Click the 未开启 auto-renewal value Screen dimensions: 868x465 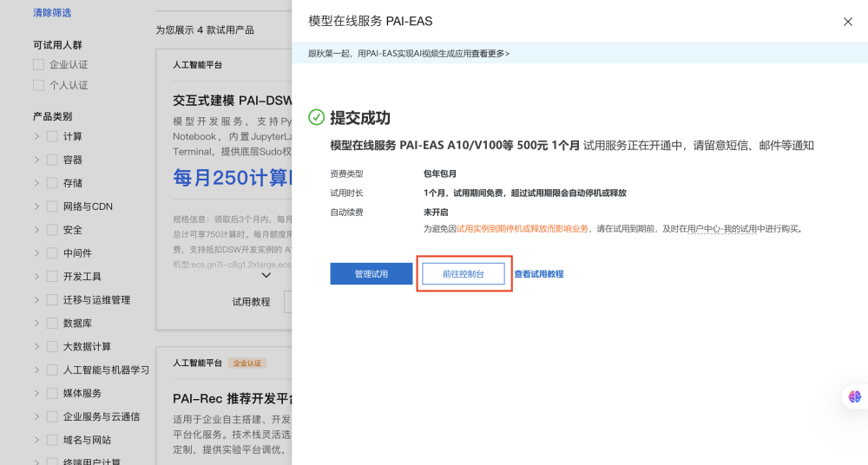436,212
